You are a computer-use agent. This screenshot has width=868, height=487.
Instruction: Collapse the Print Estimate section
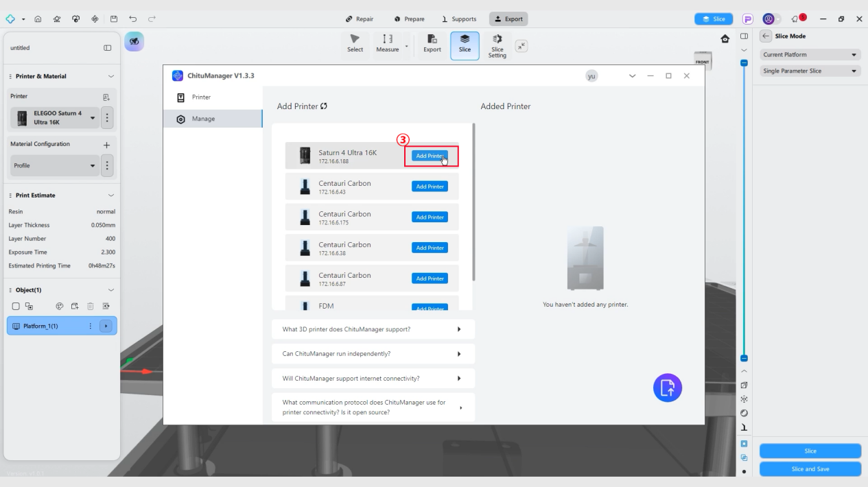click(111, 195)
